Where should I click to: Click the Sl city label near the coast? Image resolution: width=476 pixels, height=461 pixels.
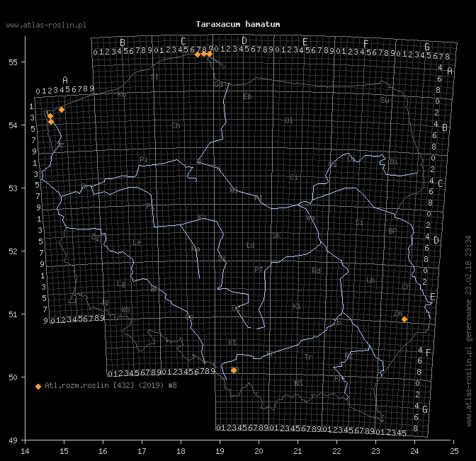[154, 76]
